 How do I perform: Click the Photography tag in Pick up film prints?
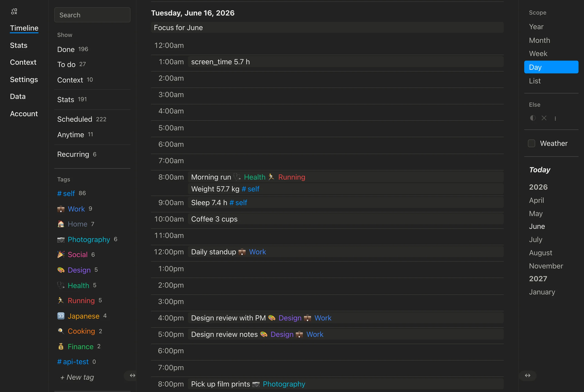click(284, 384)
